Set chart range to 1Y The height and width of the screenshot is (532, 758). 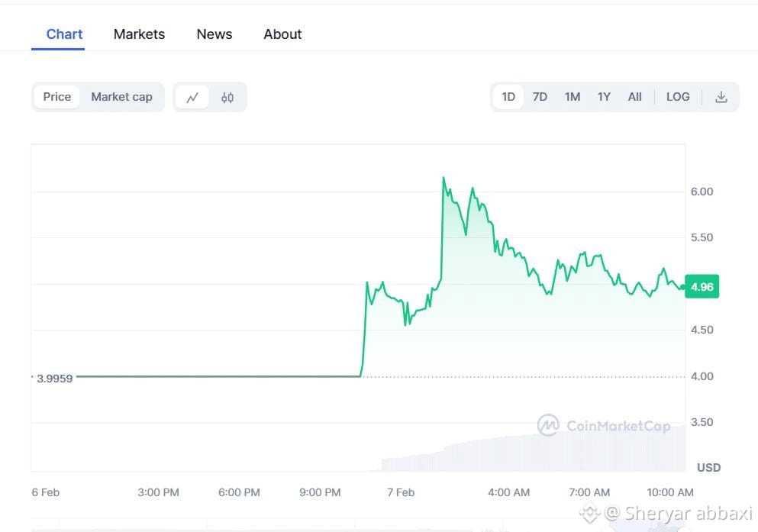pyautogui.click(x=604, y=97)
